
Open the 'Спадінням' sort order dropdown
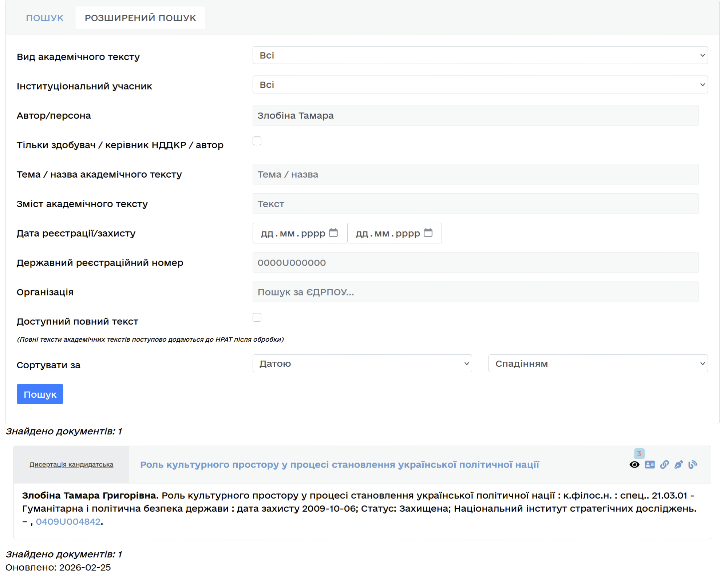click(598, 364)
